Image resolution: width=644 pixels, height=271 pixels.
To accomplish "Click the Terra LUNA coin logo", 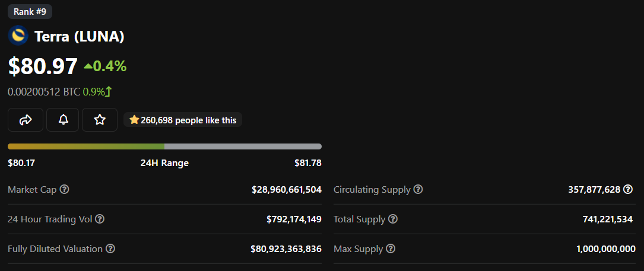I will point(18,36).
